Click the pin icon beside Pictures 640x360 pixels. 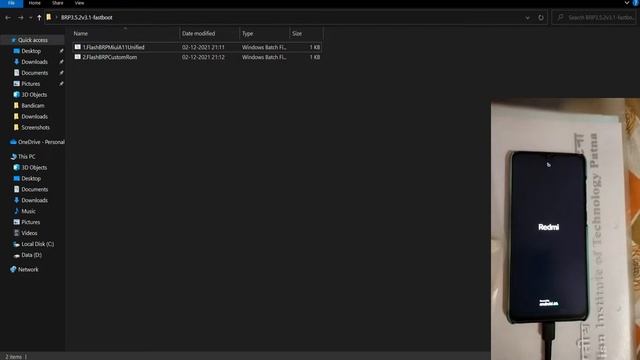tap(61, 84)
